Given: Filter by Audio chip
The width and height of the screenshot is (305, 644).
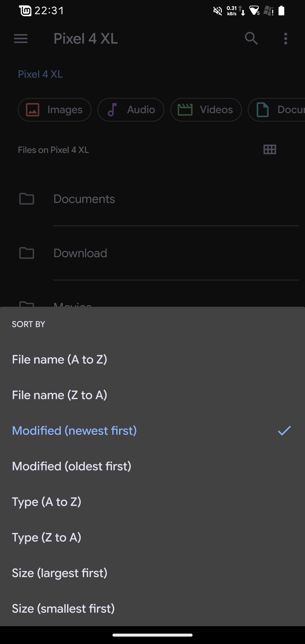Looking at the screenshot, I should click(131, 110).
